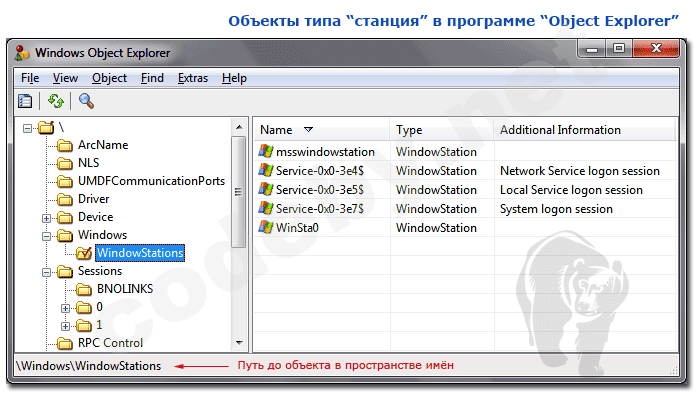Click the System logon session cell
The height and width of the screenshot is (394, 696).
[556, 209]
